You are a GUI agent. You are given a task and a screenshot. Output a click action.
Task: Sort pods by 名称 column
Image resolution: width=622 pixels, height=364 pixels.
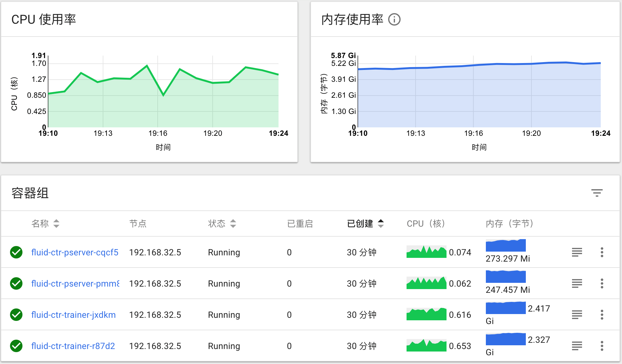(46, 224)
